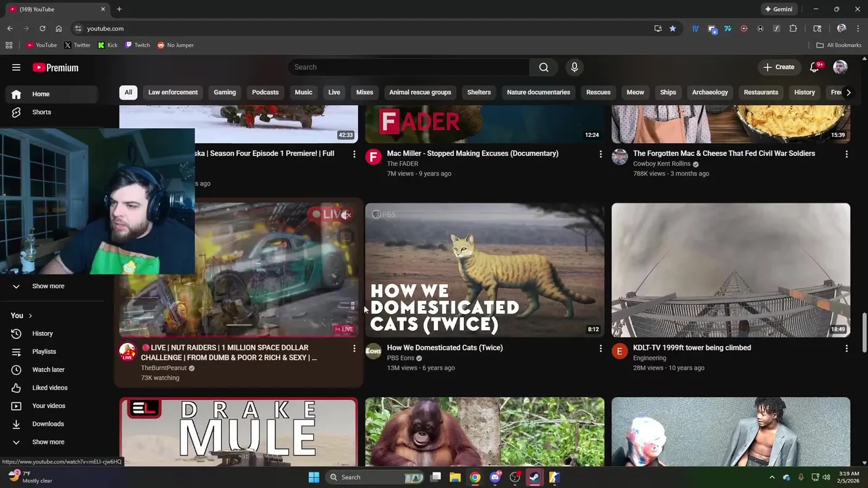Expand Show more under subscriptions
This screenshot has width=868, height=488.
[49, 286]
